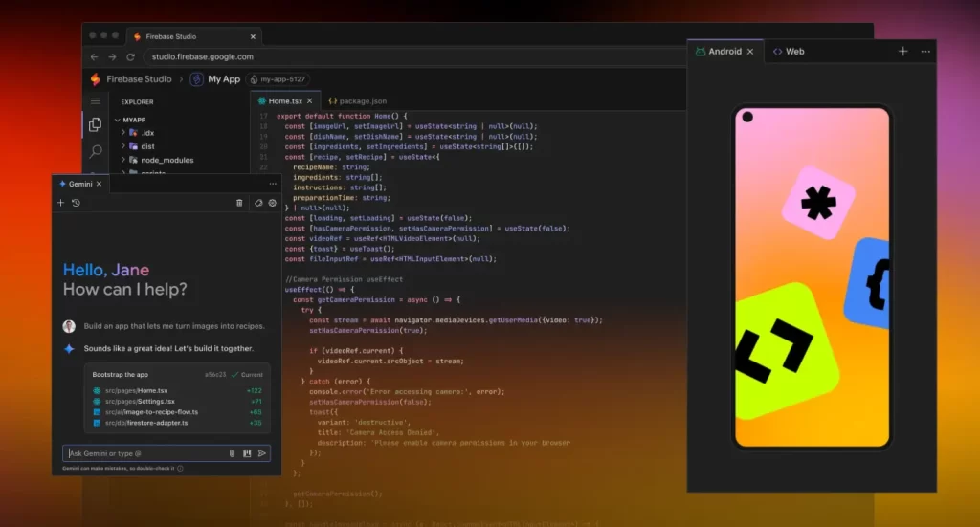This screenshot has width=980, height=527.
Task: Open preview panel more options ellipsis
Action: pyautogui.click(x=925, y=52)
